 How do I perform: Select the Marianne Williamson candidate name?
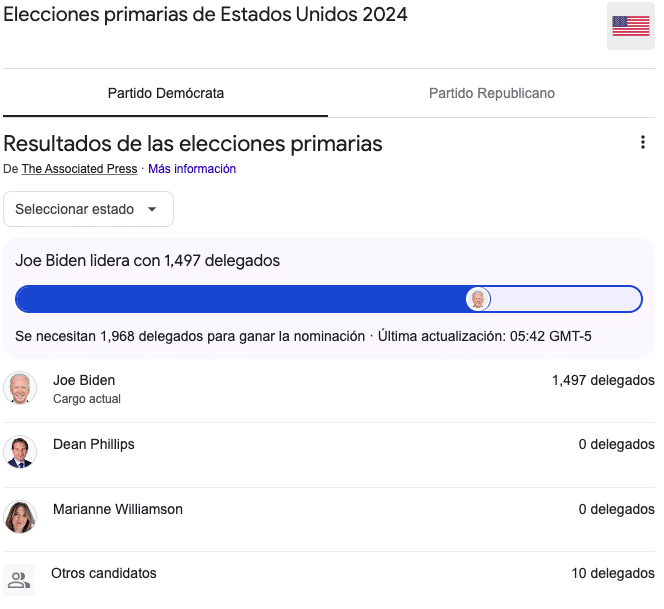[x=118, y=509]
